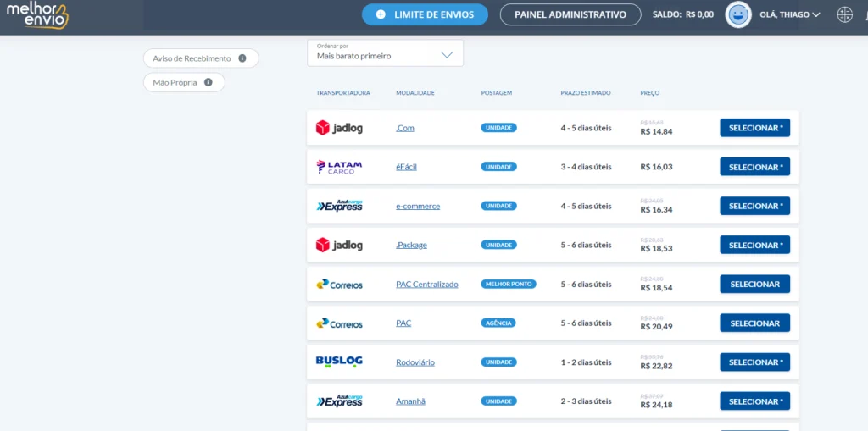Click the plus icon in Limite de Envios
The height and width of the screenshot is (431, 868).
click(x=381, y=15)
